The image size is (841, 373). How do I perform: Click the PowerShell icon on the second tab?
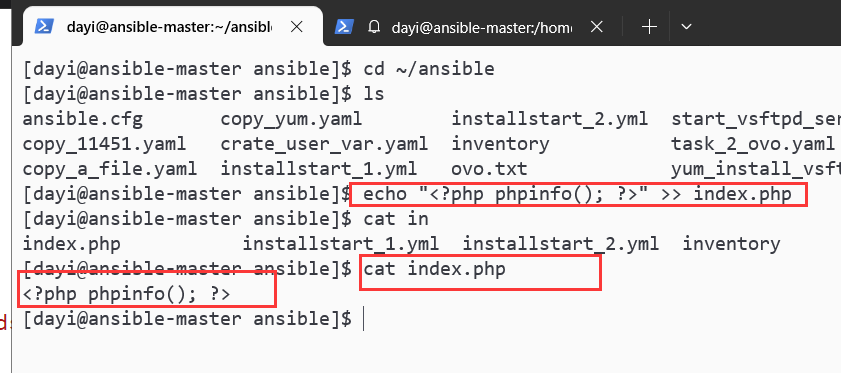344,27
